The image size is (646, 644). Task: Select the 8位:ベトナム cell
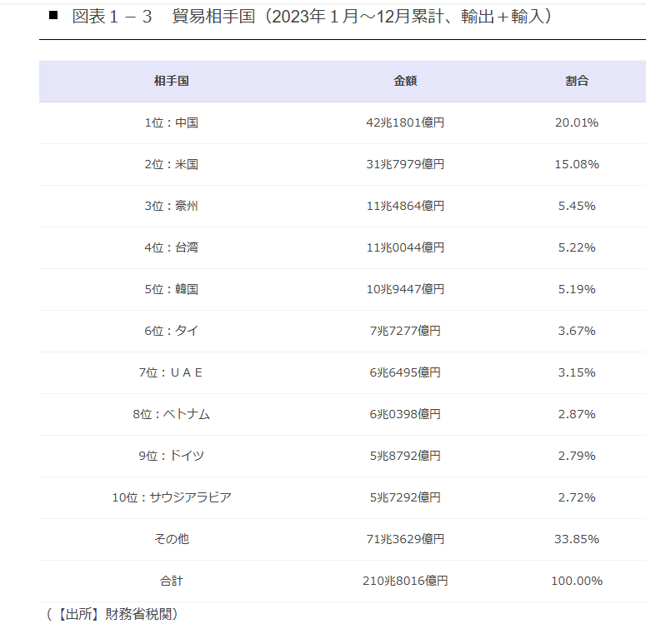click(x=172, y=414)
